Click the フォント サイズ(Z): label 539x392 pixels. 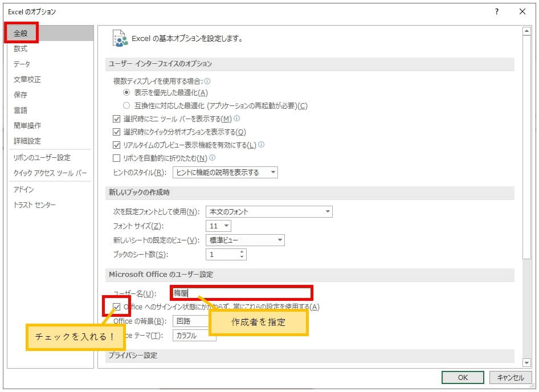[138, 226]
